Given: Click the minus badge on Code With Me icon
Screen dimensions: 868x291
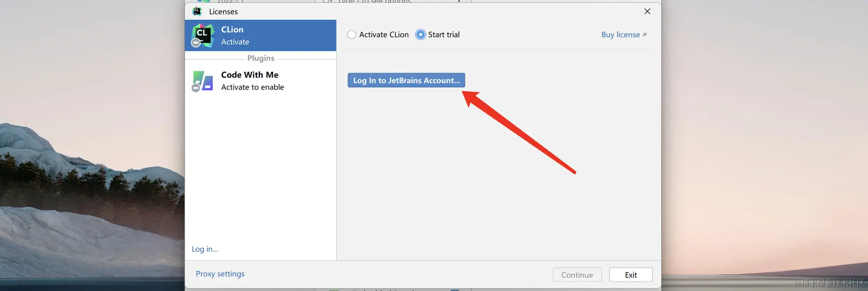Looking at the screenshot, I should 196,88.
